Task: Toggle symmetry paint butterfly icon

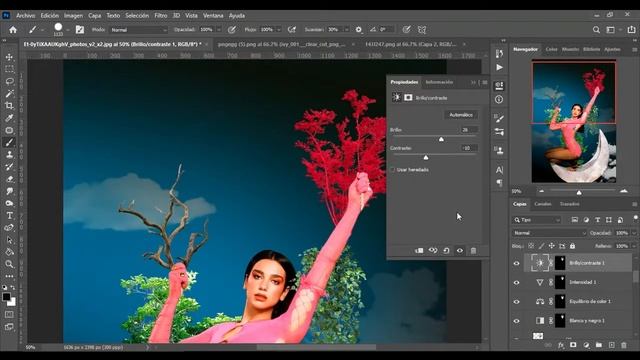Action: (x=422, y=30)
